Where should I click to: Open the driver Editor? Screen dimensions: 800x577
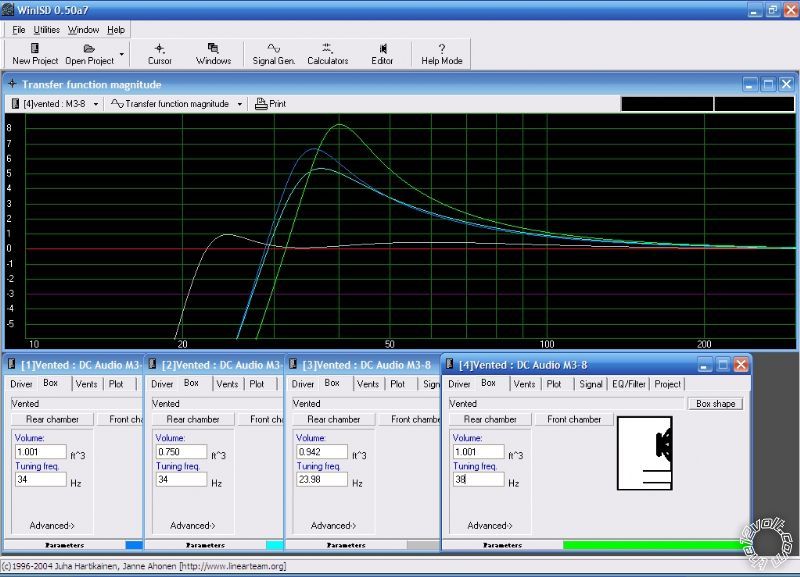[382, 48]
